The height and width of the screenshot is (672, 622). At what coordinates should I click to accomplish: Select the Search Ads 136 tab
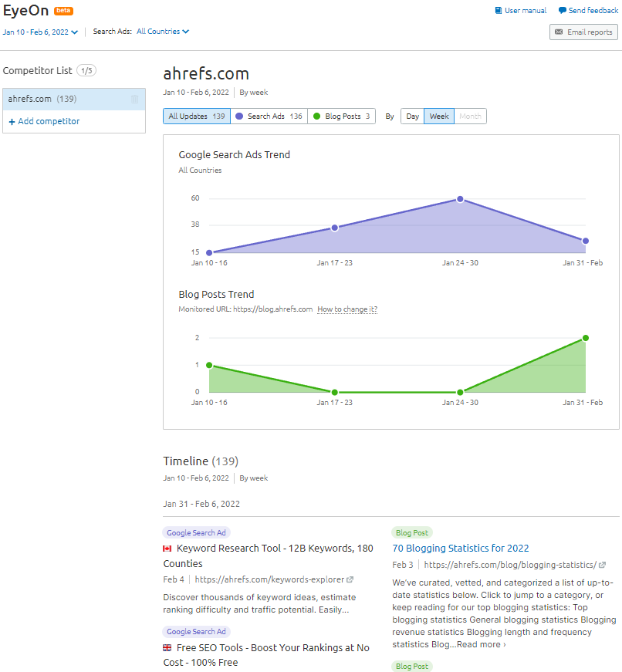point(269,117)
